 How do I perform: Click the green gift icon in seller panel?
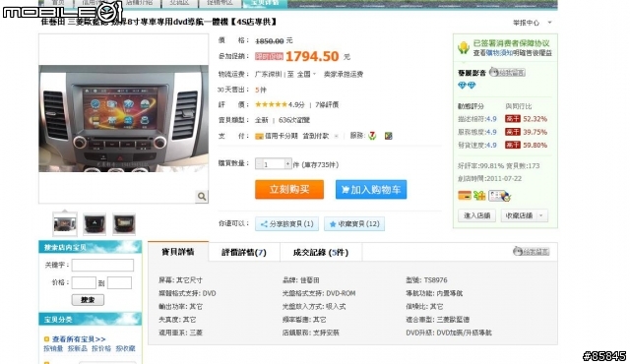pos(479,196)
